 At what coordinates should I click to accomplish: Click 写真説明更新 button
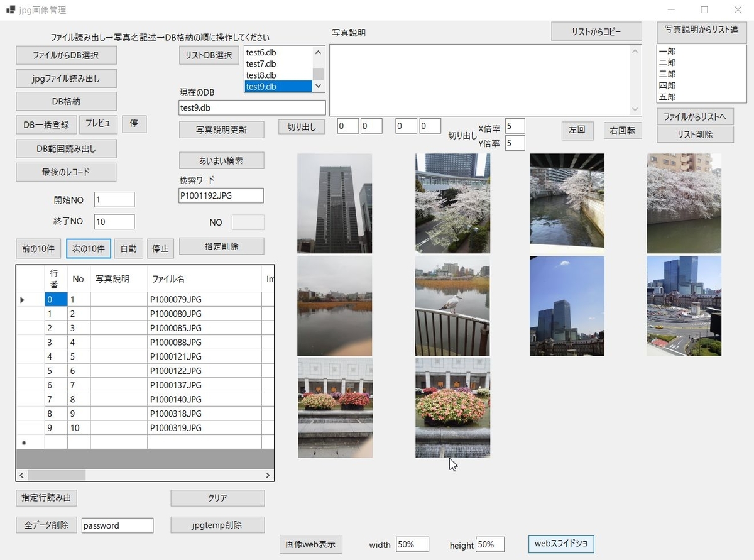tap(221, 129)
